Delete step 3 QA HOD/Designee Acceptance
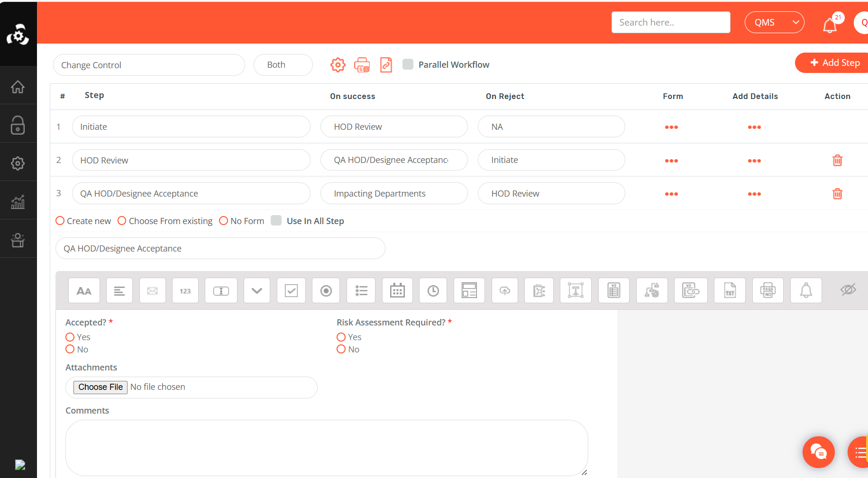 click(x=837, y=194)
